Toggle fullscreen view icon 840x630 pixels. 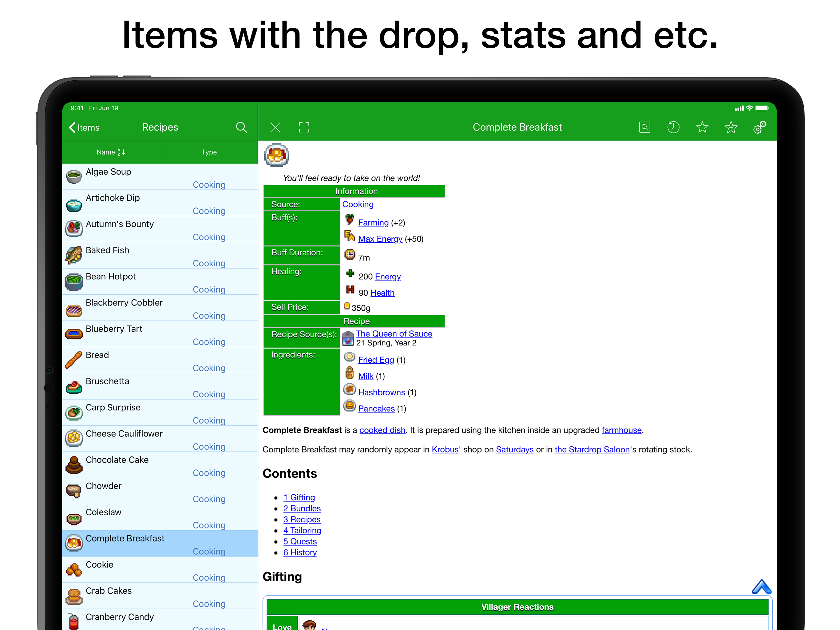point(304,127)
